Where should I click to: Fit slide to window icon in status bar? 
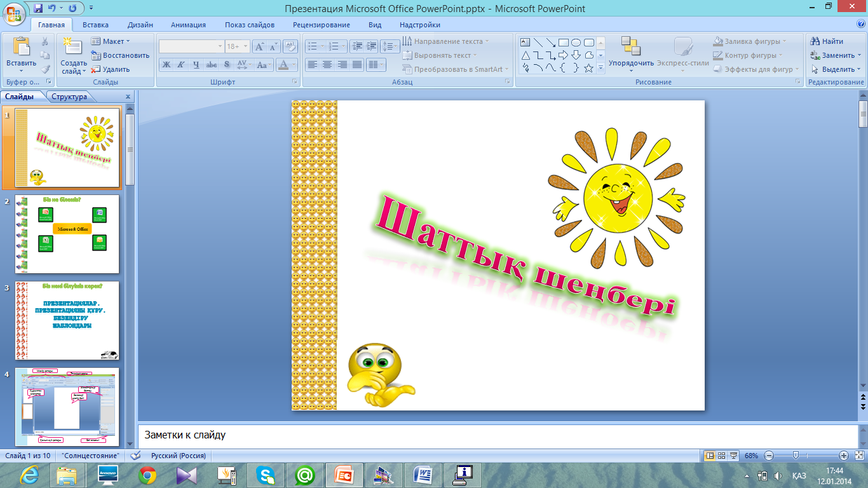[860, 456]
